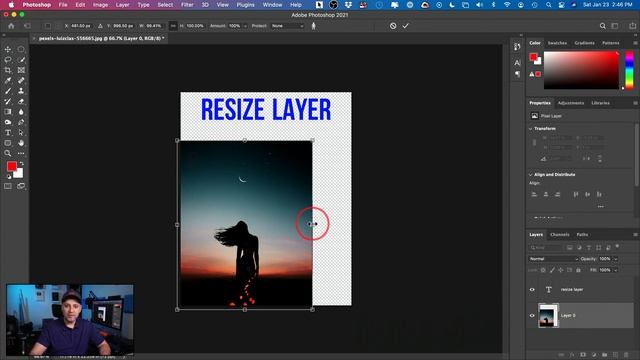640x360 pixels.
Task: Click the foreground red color swatch in toolbar
Action: (x=11, y=166)
